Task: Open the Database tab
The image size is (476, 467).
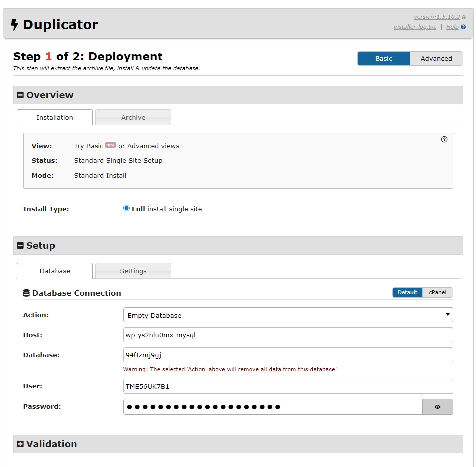Action: coord(55,271)
